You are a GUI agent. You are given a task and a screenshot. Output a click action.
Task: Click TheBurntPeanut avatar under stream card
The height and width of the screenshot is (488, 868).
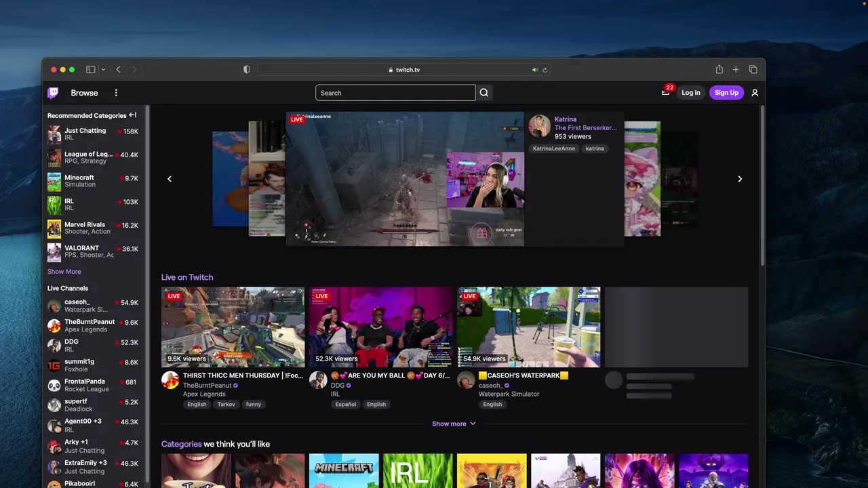point(170,380)
